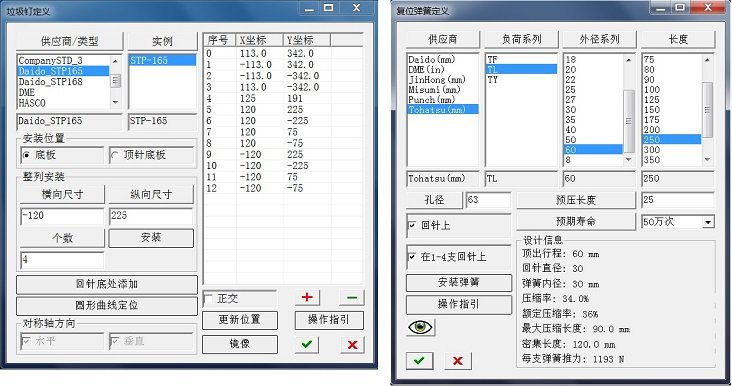Select STP-165 in the 实例 list
Viewport: 732px width, 386px height.
pyautogui.click(x=162, y=61)
